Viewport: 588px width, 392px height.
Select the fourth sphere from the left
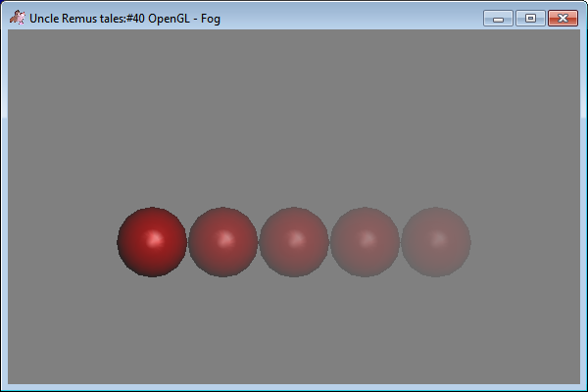tap(365, 242)
